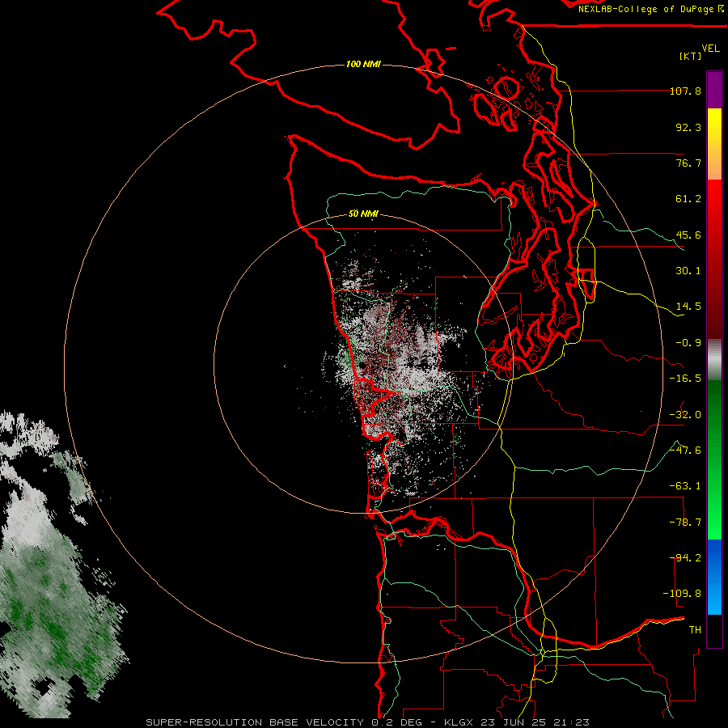728x728 pixels.
Task: Click the [KT] units label
Action: click(x=691, y=56)
